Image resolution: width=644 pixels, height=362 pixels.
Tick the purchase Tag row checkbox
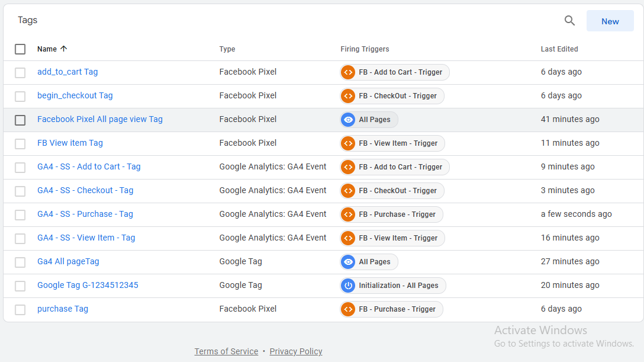pyautogui.click(x=20, y=309)
